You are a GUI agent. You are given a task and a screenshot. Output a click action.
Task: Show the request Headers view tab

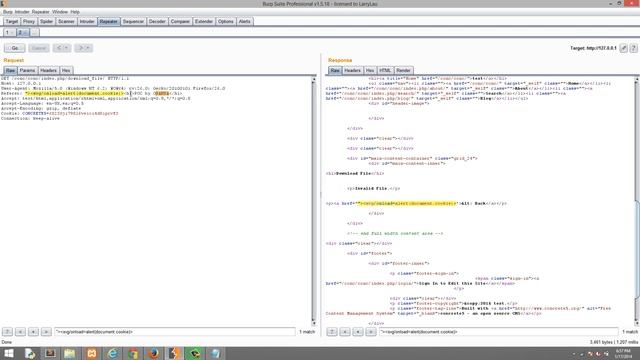pyautogui.click(x=48, y=71)
